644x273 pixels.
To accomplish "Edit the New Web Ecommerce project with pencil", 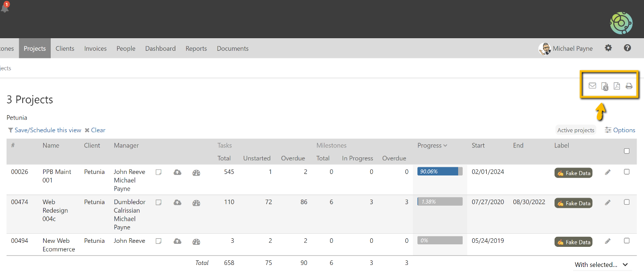I will tap(608, 241).
